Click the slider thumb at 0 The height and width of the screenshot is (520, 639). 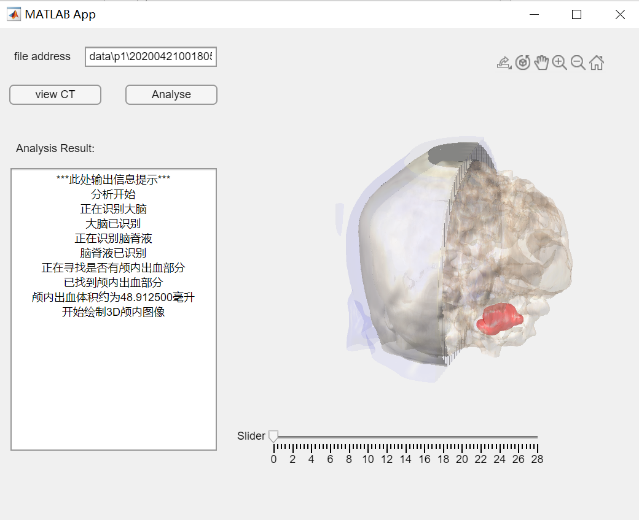273,436
